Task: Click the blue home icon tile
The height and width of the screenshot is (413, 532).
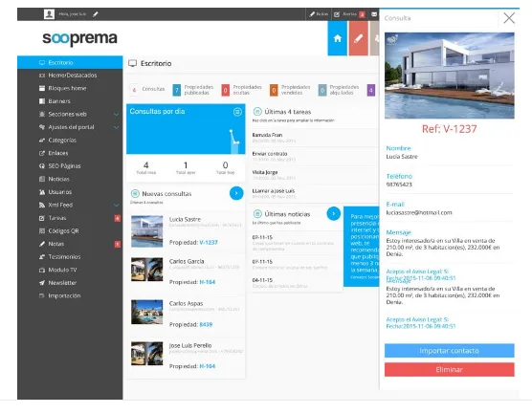Action: pos(337,38)
